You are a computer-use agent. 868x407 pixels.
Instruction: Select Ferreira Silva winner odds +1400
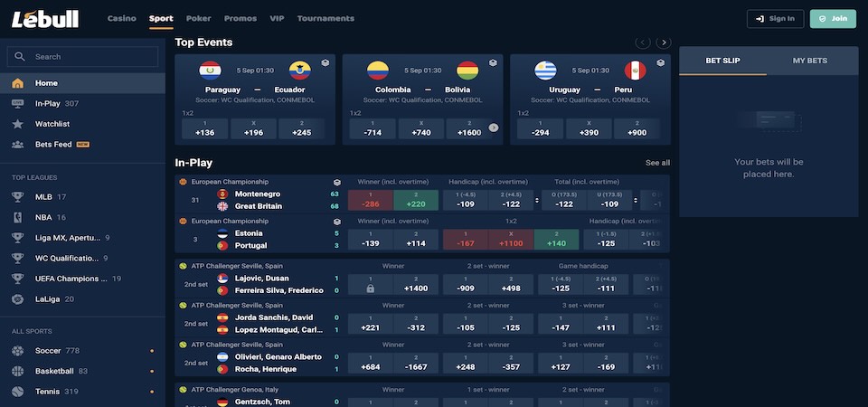(x=416, y=284)
